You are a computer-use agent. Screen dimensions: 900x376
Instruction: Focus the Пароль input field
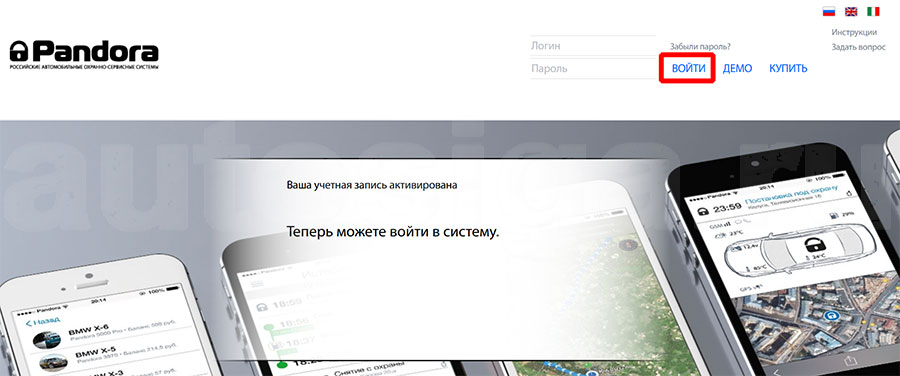[x=593, y=68]
